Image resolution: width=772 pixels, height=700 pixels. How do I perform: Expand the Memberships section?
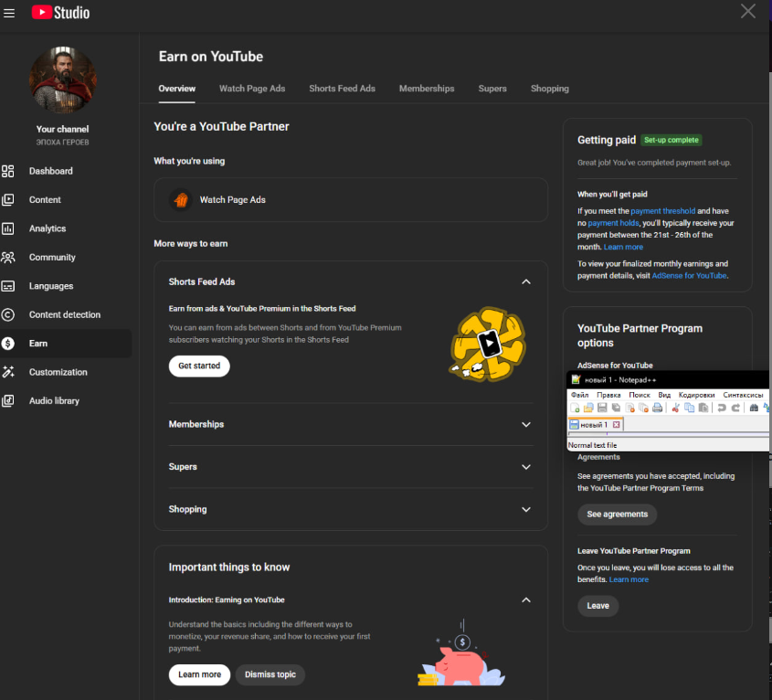(526, 425)
